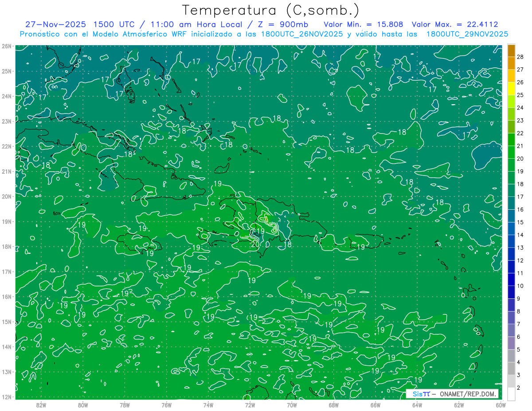Click the title "Temperatura (C,somb.)"
The image size is (532, 411).
[271, 11]
